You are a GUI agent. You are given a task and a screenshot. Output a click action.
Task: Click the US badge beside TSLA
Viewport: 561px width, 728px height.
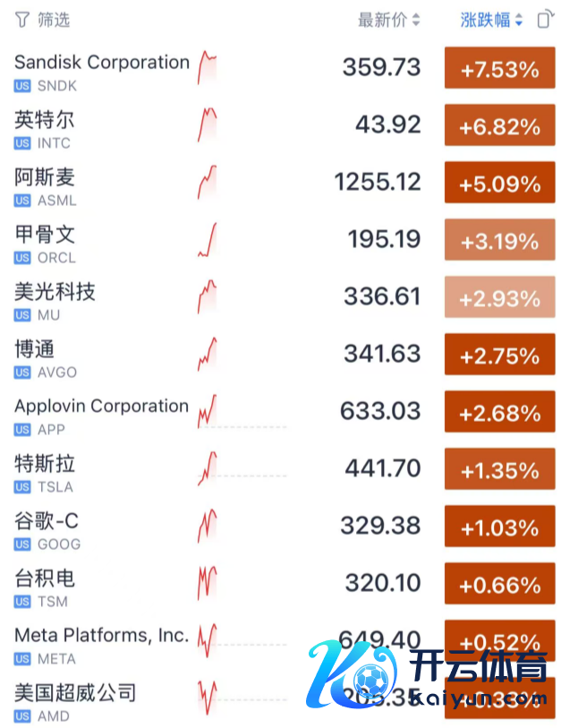pyautogui.click(x=22, y=487)
